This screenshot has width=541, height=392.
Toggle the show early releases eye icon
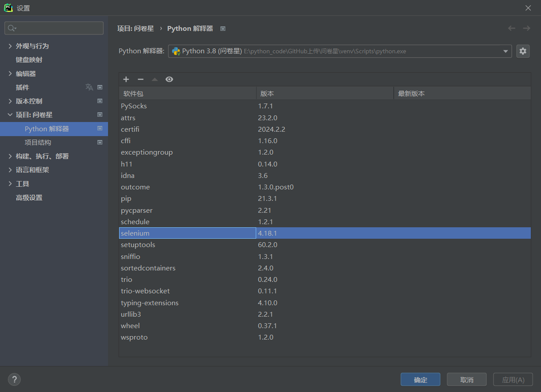click(169, 79)
